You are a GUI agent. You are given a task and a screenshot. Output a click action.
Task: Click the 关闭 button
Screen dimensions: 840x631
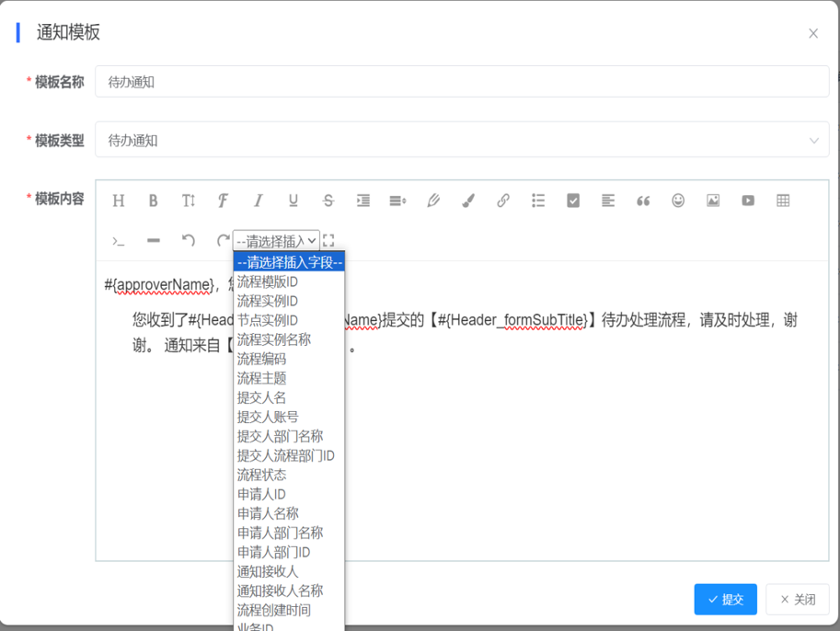pos(798,599)
